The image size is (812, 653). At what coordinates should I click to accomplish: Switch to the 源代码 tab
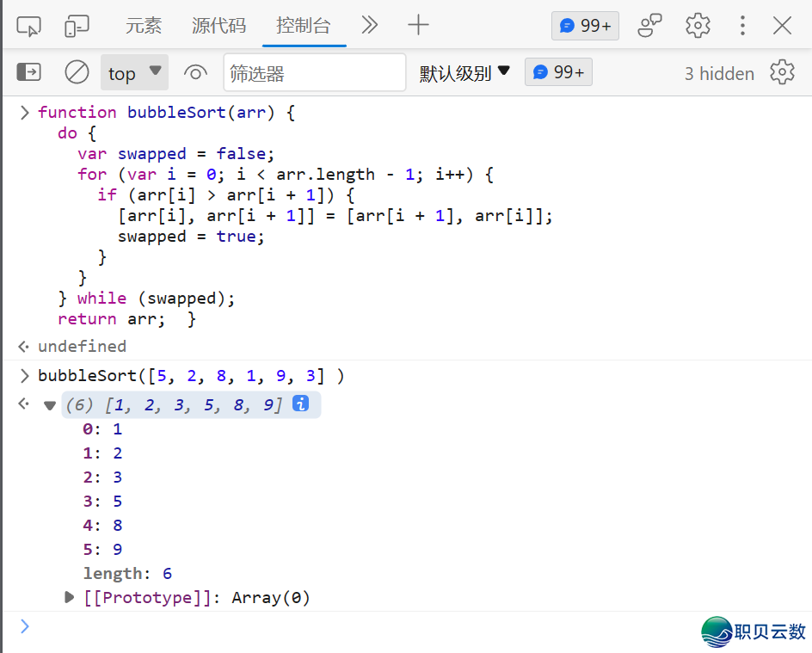(x=218, y=26)
